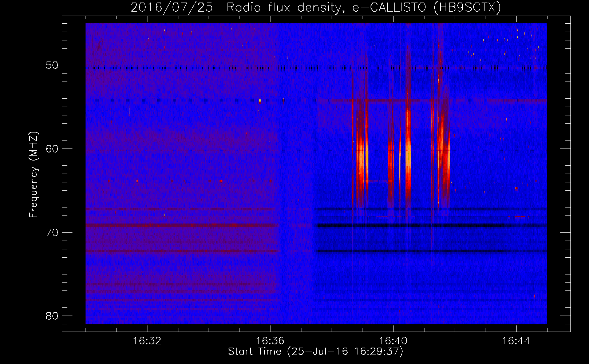Select the 50 frequency tick label
The width and height of the screenshot is (589, 364).
coord(52,65)
